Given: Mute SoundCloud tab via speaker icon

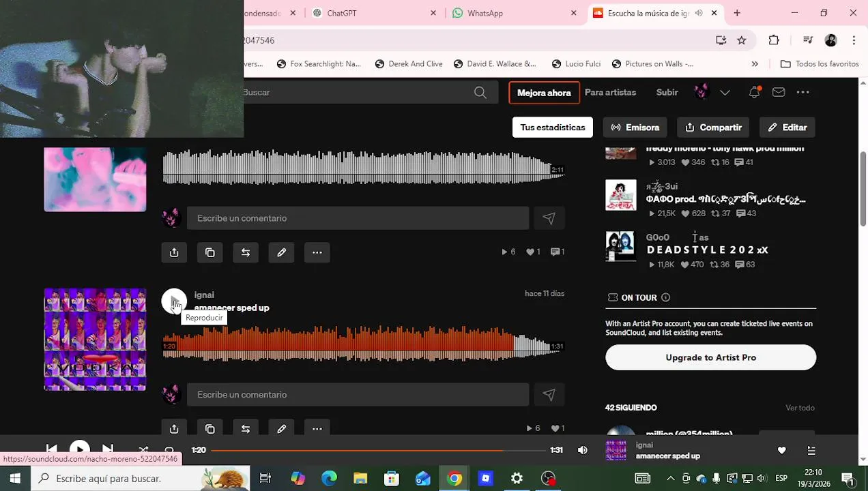Looking at the screenshot, I should coord(699,13).
